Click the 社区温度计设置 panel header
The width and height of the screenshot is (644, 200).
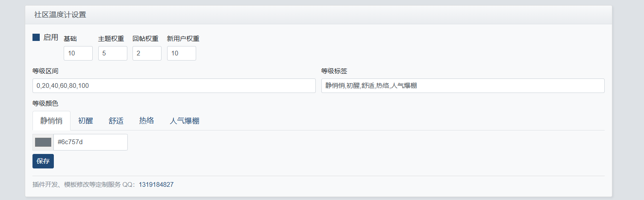tap(60, 15)
